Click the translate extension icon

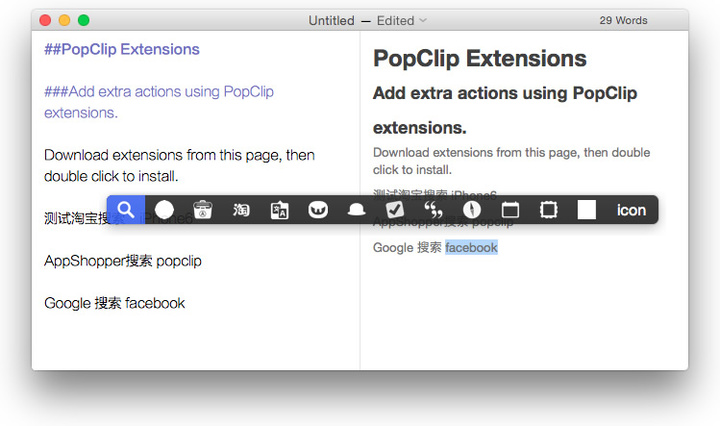pyautogui.click(x=280, y=210)
